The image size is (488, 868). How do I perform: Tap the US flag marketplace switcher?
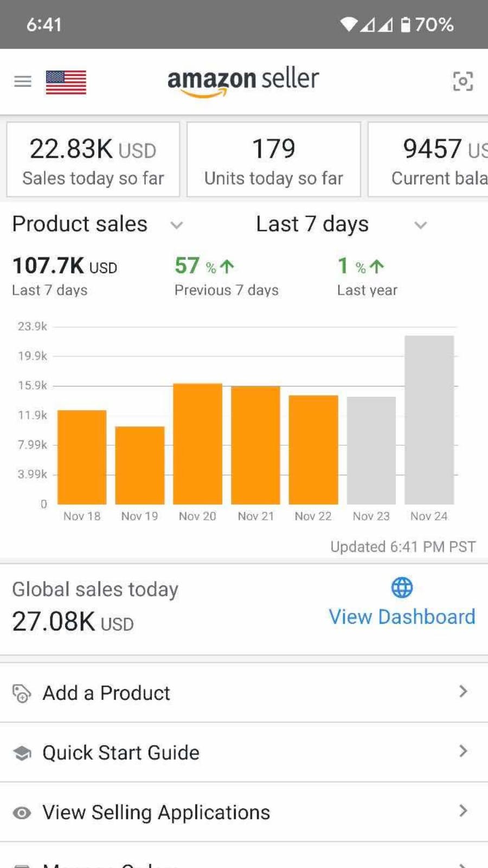tap(66, 82)
